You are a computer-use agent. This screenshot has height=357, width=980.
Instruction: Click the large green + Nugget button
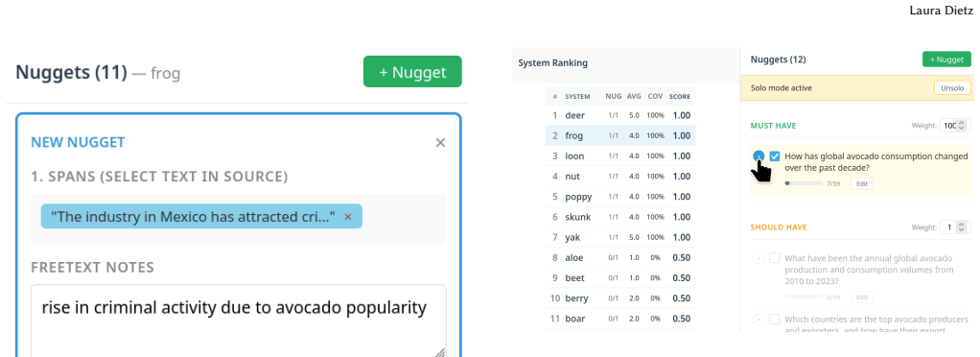[412, 72]
